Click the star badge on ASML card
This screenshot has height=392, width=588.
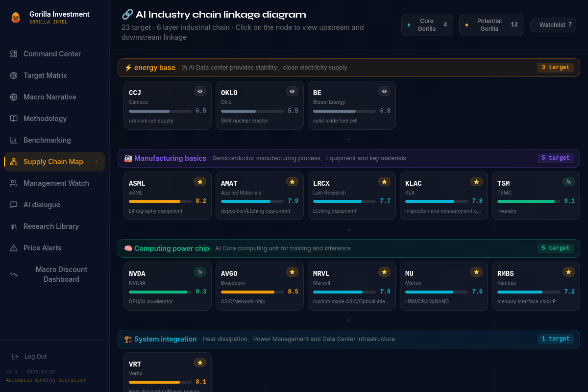coord(200,182)
